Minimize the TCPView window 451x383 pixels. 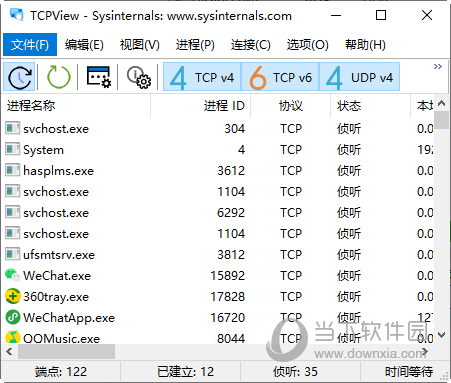tap(336, 15)
